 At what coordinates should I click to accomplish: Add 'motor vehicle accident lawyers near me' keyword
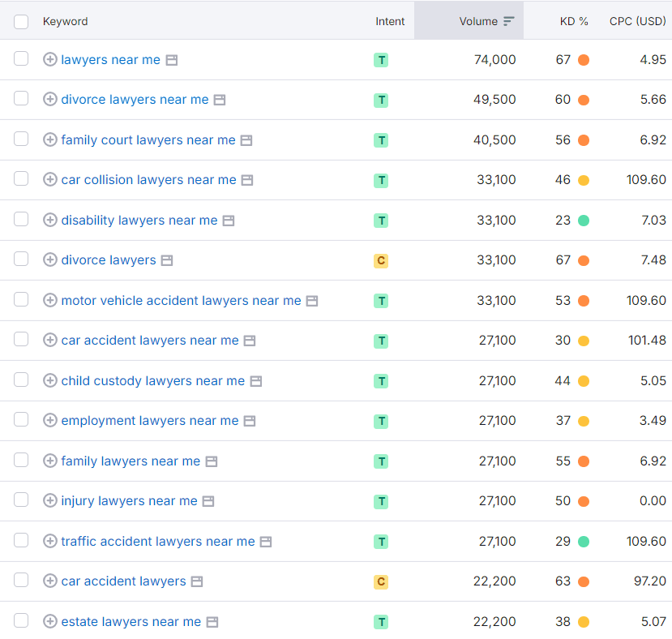(50, 300)
